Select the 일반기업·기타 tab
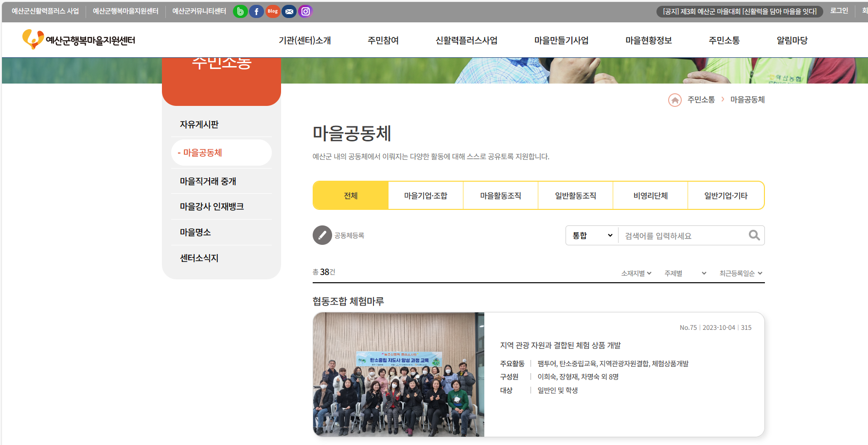868x445 pixels. 726,195
